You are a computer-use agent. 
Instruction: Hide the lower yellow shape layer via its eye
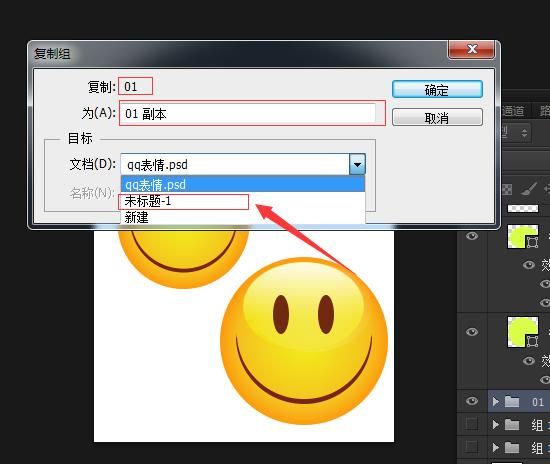point(472,332)
